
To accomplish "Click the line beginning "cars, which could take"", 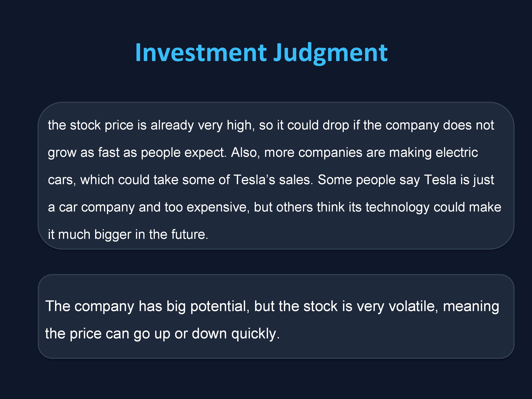I will (271, 180).
